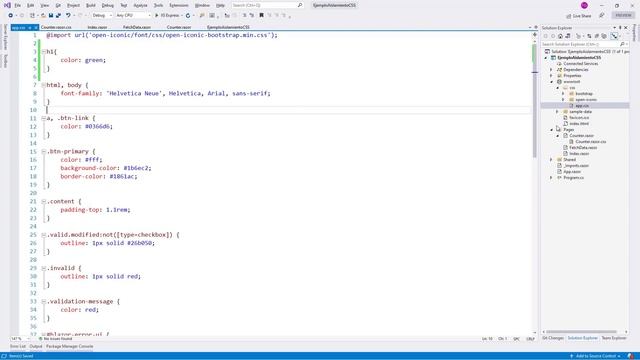Open the File menu

point(18,5)
